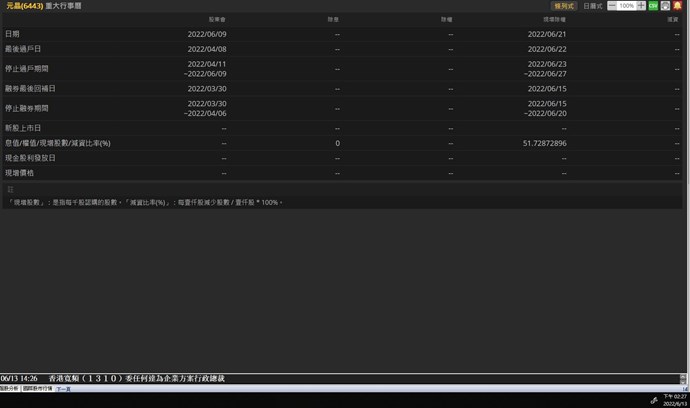Image resolution: width=690 pixels, height=408 pixels.
Task: Click the 股東會 column header
Action: 217,19
